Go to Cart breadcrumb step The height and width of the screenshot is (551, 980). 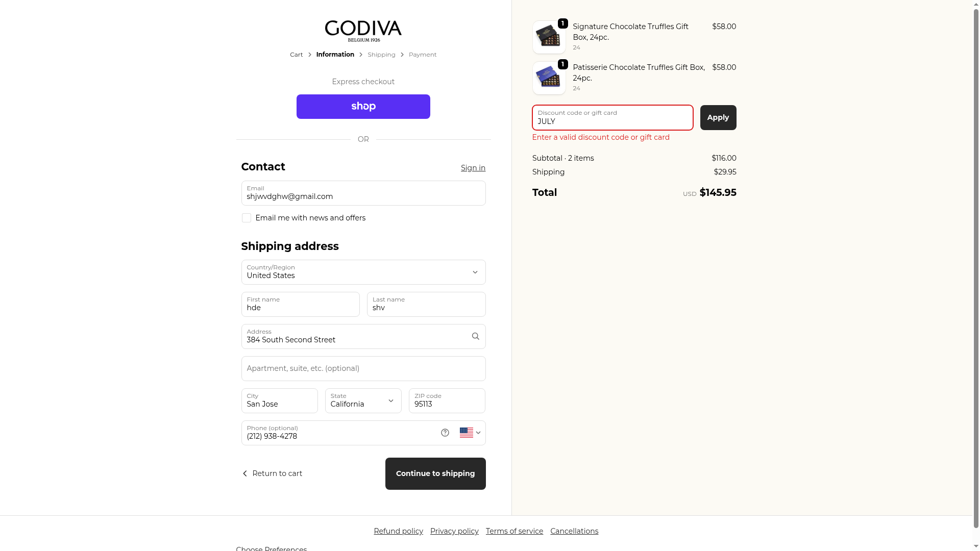[296, 55]
